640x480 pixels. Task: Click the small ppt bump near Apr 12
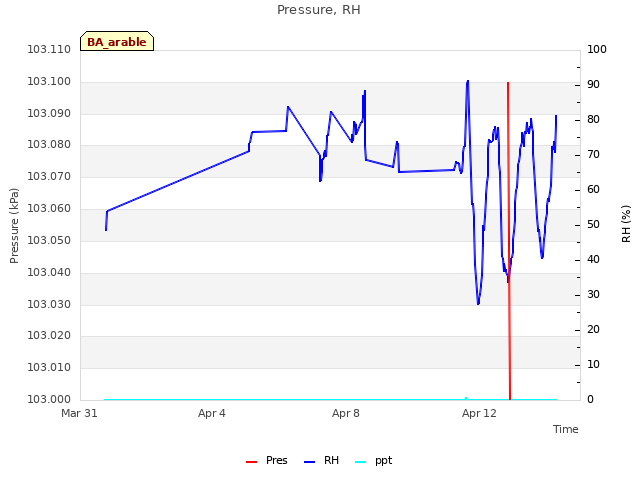pos(466,398)
